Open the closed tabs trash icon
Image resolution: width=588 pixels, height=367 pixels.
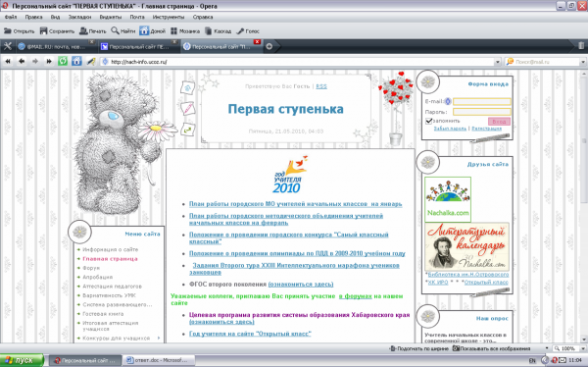tap(581, 46)
